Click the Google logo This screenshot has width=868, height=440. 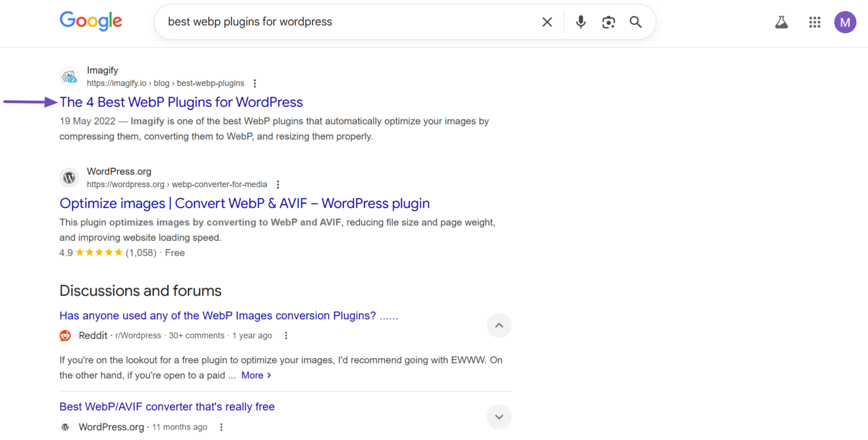click(91, 21)
